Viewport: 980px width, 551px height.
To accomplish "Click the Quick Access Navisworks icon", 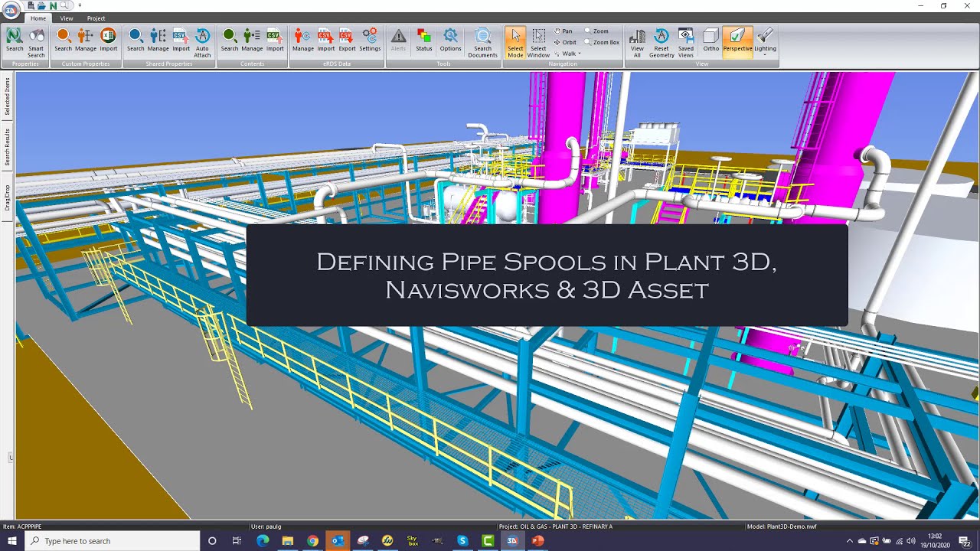I will [x=54, y=5].
